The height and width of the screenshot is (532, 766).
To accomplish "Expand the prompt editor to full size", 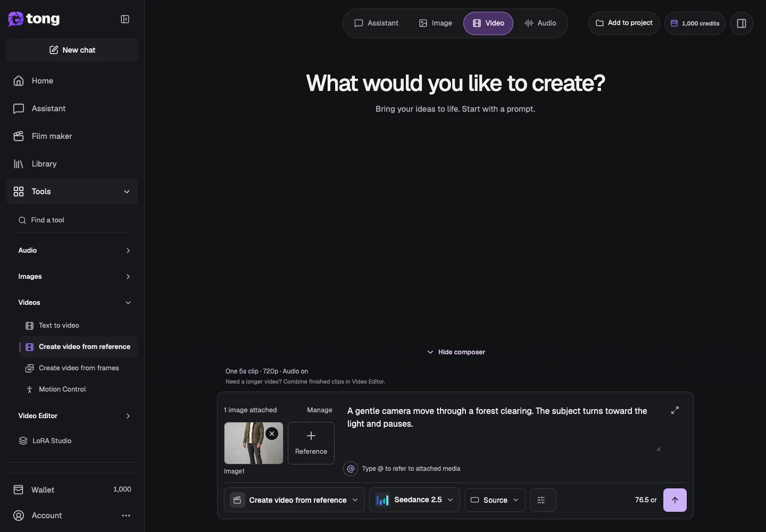I will [x=675, y=410].
